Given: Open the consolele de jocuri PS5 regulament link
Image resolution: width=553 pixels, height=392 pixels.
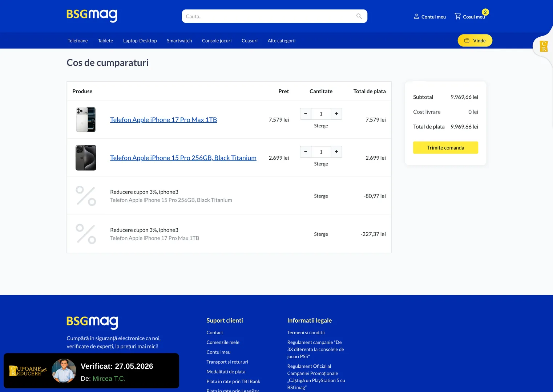Looking at the screenshot, I should click(x=316, y=349).
